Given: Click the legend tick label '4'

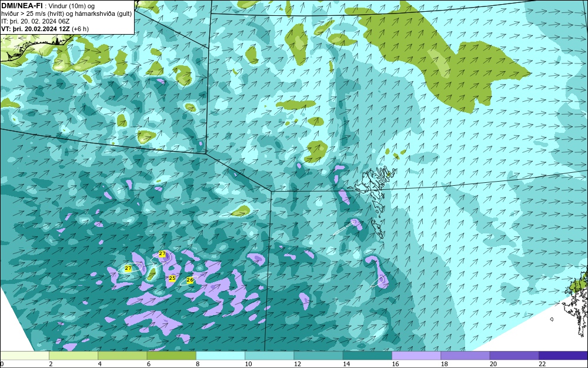Looking at the screenshot, I should pyautogui.click(x=100, y=364).
